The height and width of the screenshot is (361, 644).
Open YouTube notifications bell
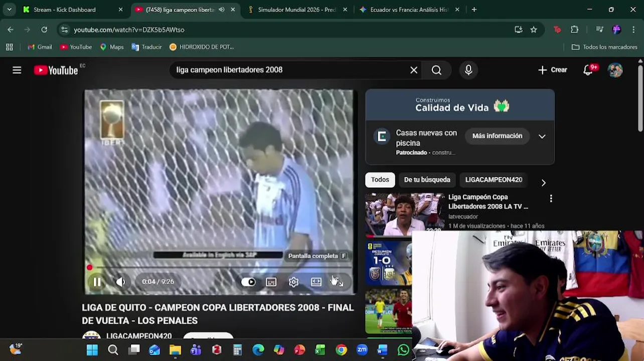(x=588, y=70)
